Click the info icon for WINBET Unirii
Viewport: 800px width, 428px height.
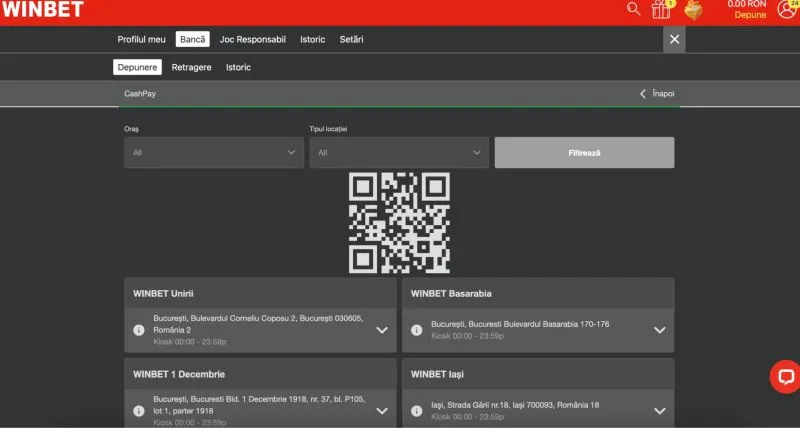coord(139,330)
